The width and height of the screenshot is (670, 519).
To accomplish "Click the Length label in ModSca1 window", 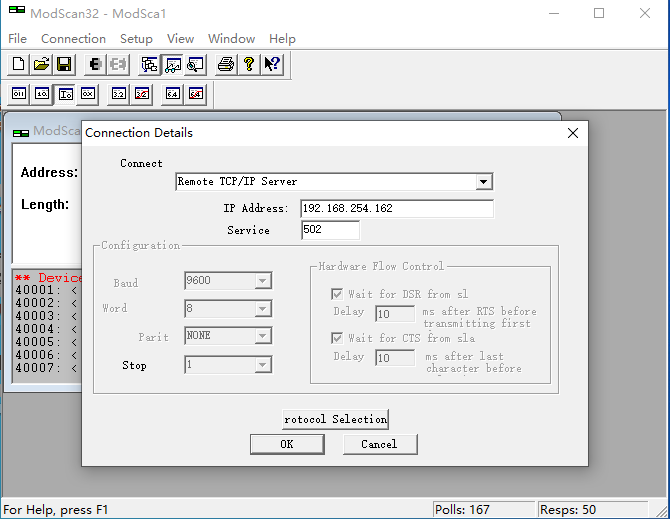I will [45, 204].
